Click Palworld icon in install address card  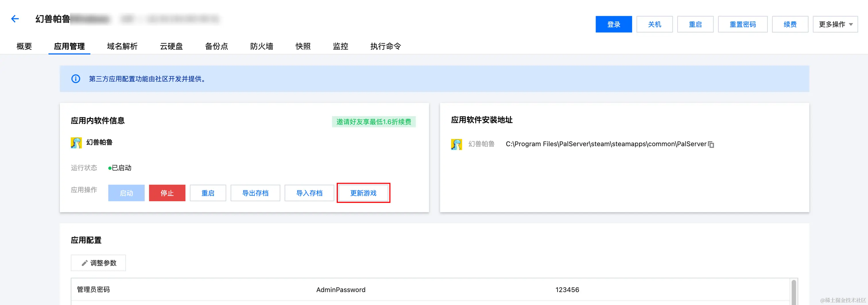[x=457, y=144]
